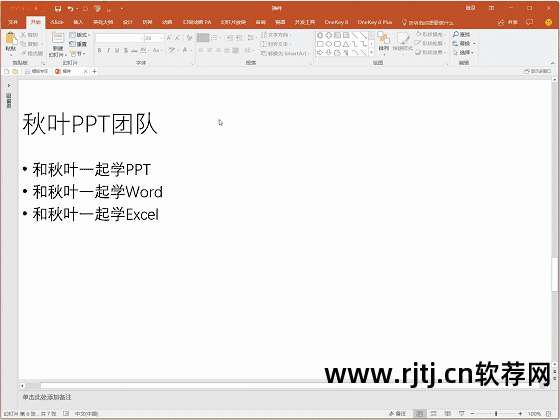Click Increase Font Size icon
The height and width of the screenshot is (420, 560).
pyautogui.click(x=169, y=38)
